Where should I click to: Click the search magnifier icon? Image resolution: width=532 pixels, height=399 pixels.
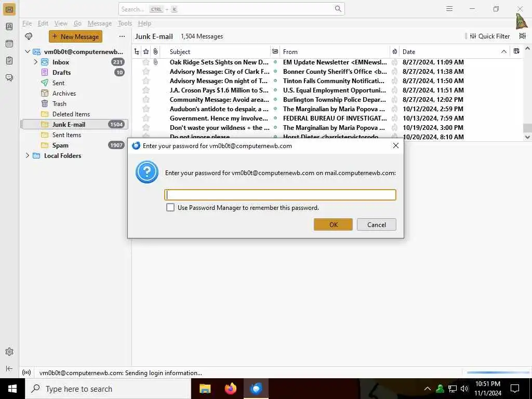click(x=338, y=9)
